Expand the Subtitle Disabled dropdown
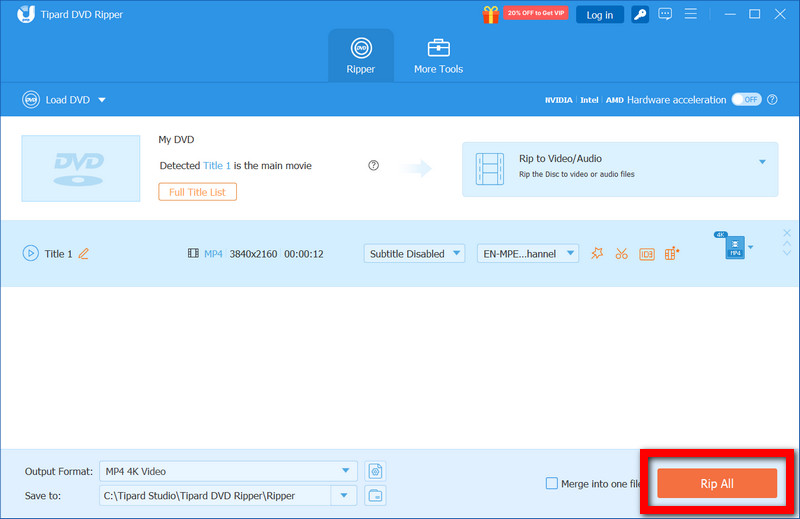 [x=414, y=254]
